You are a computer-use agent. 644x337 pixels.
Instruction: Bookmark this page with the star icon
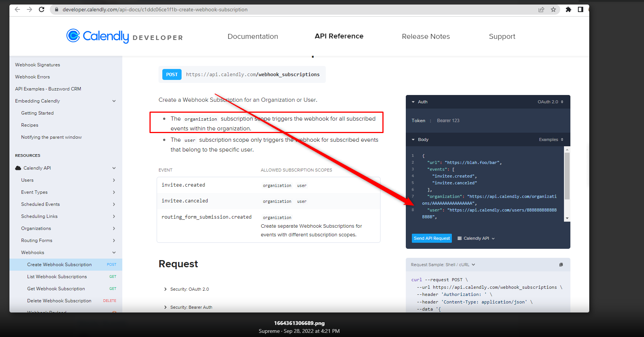[x=553, y=9]
